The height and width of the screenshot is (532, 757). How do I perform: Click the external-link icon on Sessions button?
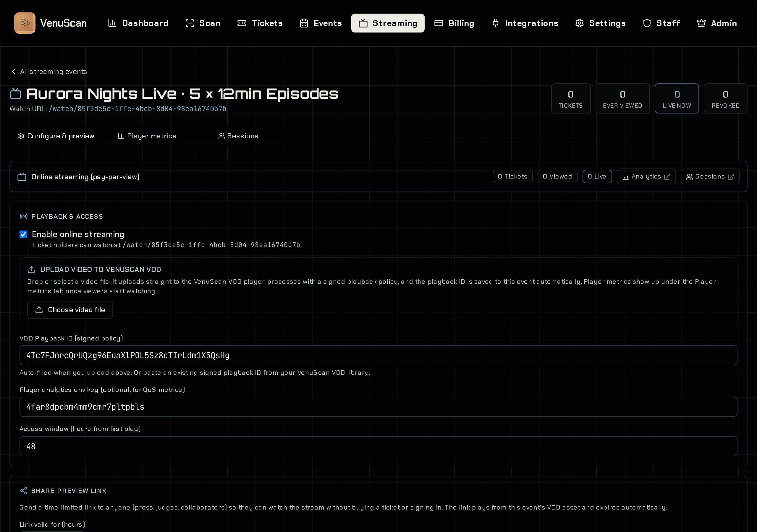(731, 177)
